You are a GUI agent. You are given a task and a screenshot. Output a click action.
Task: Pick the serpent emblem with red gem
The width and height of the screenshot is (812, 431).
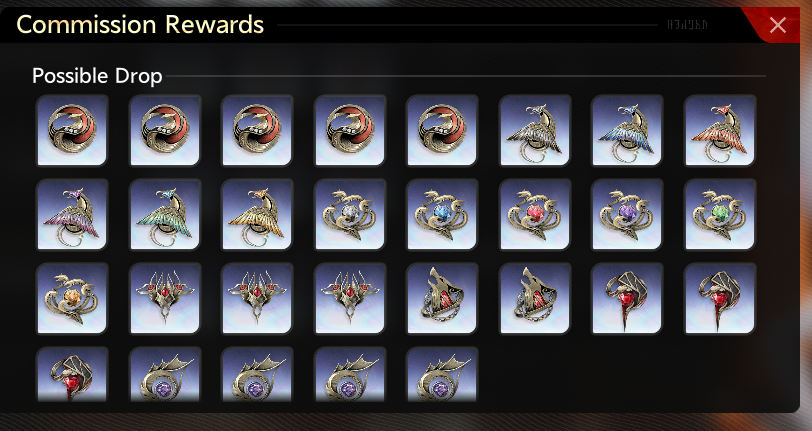coord(534,214)
